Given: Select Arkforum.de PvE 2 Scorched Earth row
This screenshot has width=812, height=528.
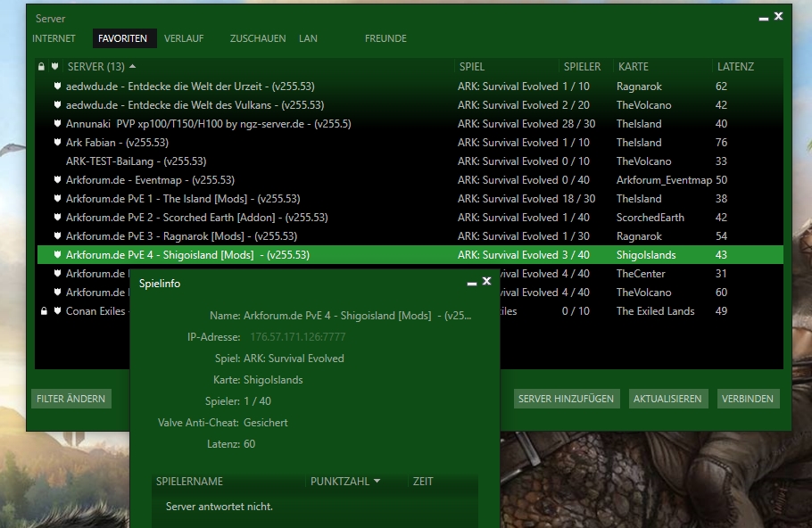Looking at the screenshot, I should 409,217.
